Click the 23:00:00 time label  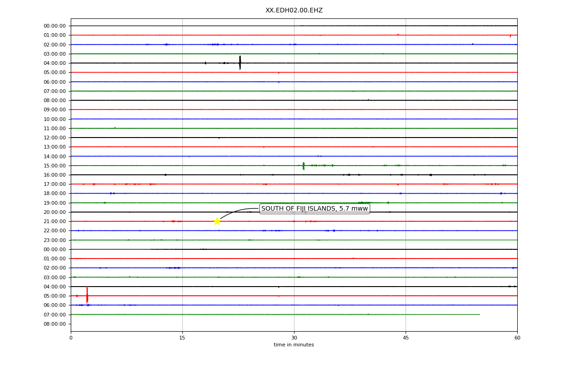point(55,240)
